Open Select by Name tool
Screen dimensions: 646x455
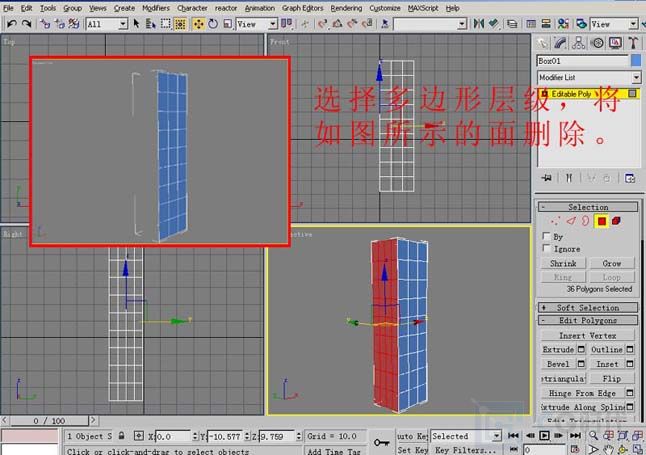point(151,24)
